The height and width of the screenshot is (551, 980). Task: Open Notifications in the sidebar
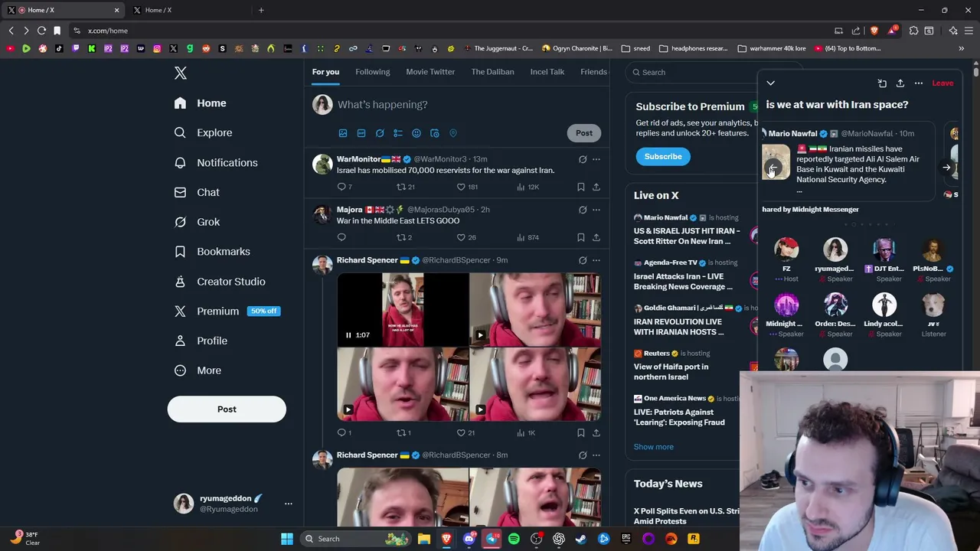[x=216, y=162]
